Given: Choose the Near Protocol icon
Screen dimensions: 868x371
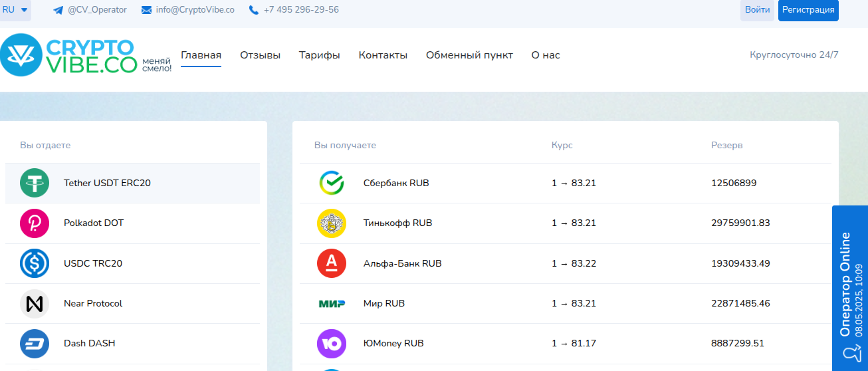Looking at the screenshot, I should (35, 303).
